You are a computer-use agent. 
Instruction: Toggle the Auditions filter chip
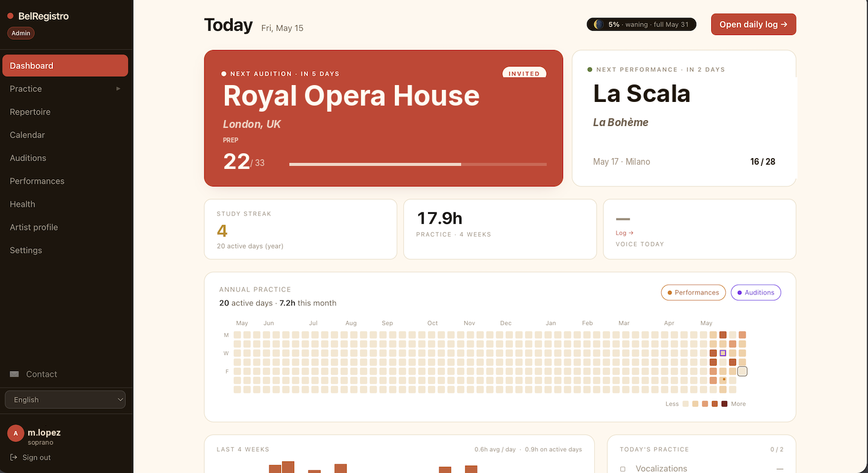pos(756,293)
